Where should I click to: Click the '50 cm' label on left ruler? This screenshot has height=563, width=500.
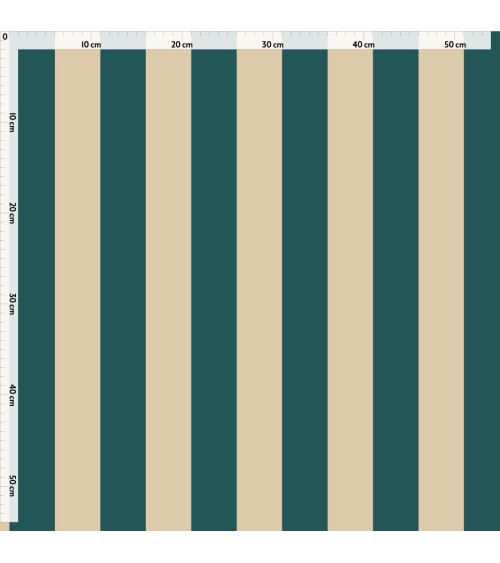click(12, 486)
